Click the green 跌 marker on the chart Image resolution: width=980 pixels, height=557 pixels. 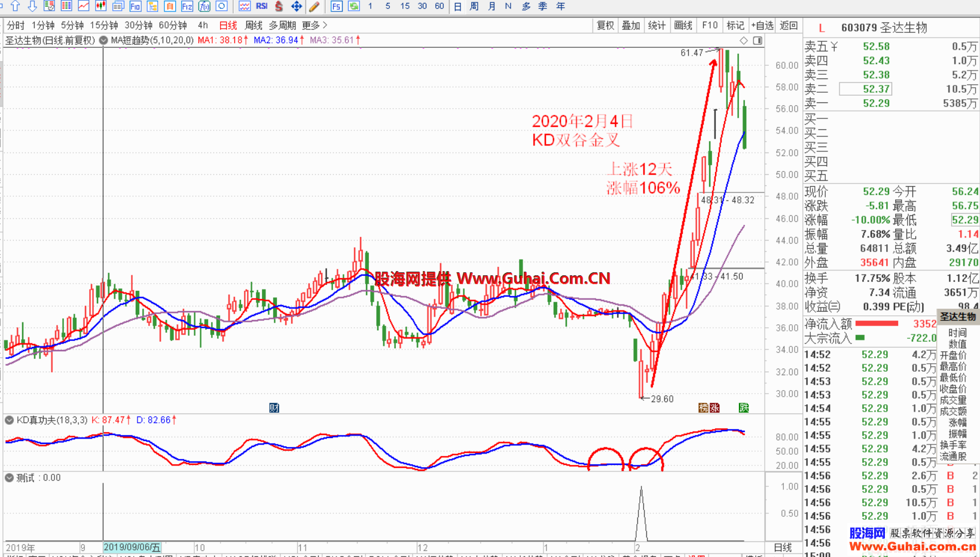[x=743, y=407]
